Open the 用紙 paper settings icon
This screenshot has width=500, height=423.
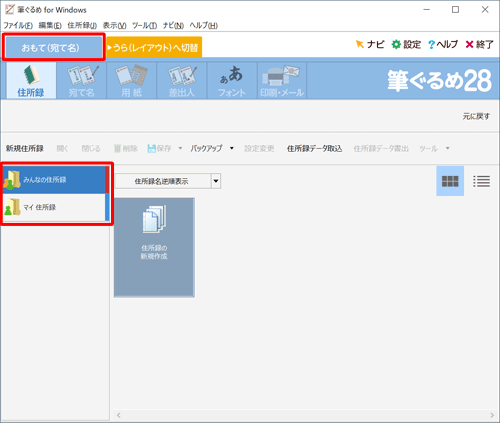click(132, 81)
